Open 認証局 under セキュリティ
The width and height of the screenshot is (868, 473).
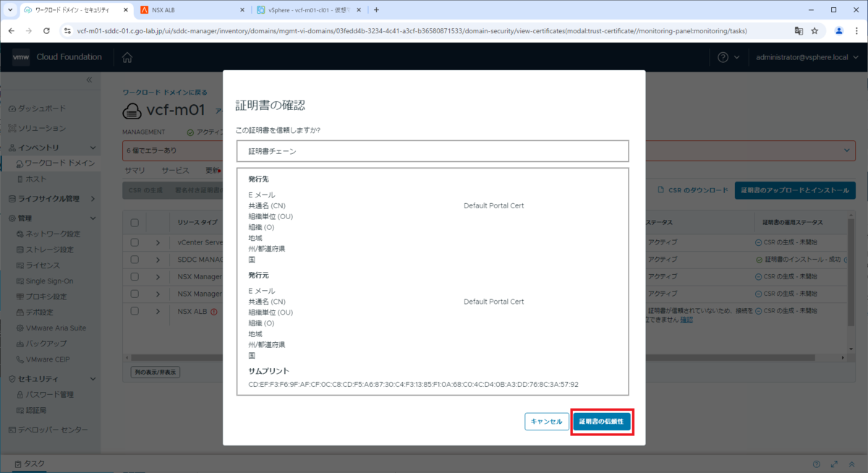pyautogui.click(x=30, y=411)
